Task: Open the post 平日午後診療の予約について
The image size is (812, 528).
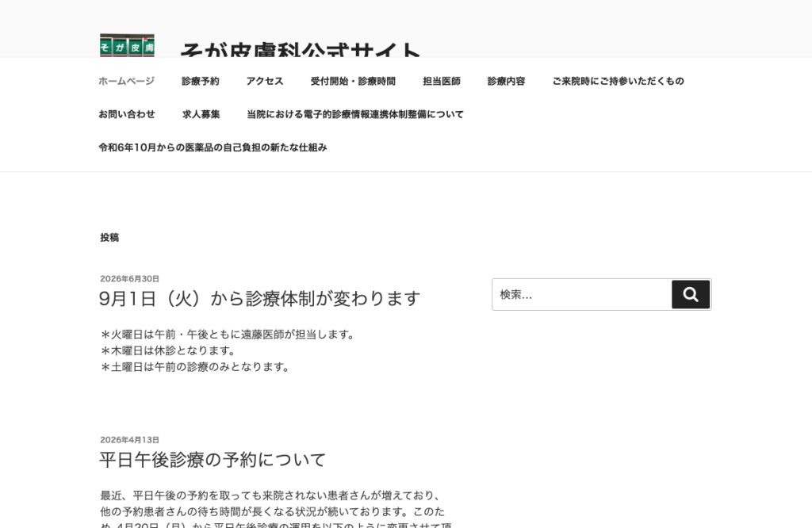Action: tap(213, 460)
